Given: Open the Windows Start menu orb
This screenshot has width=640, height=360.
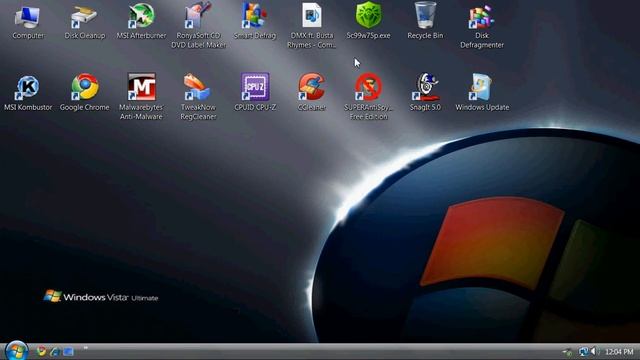Looking at the screenshot, I should point(16,351).
